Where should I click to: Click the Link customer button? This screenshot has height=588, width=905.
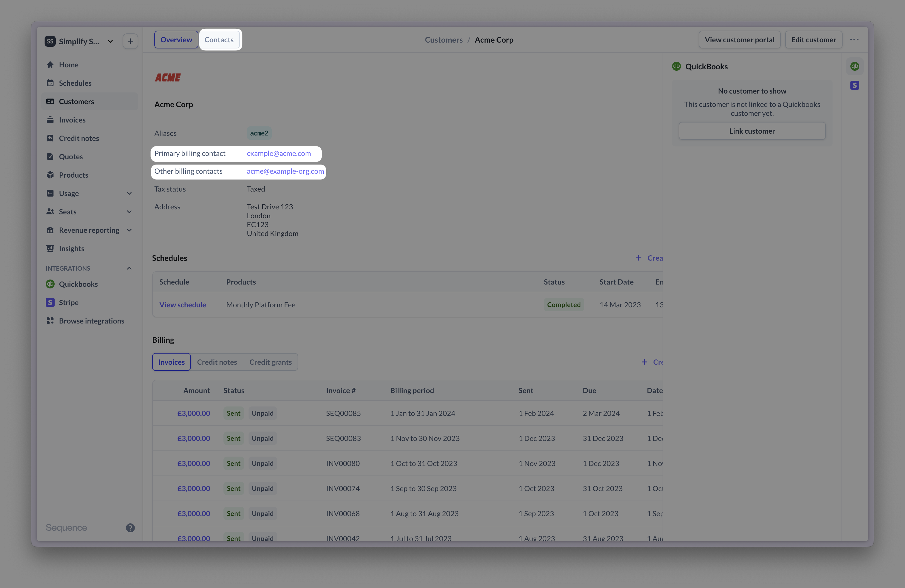coord(752,131)
